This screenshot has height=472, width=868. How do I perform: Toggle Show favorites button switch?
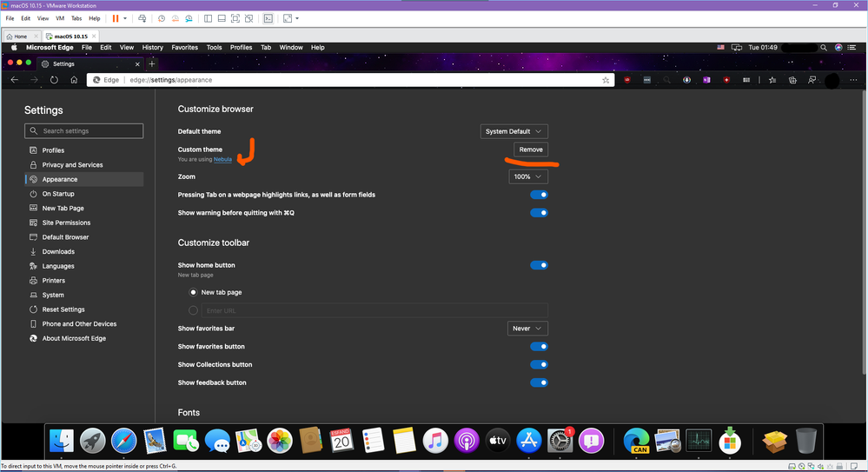[x=539, y=347]
